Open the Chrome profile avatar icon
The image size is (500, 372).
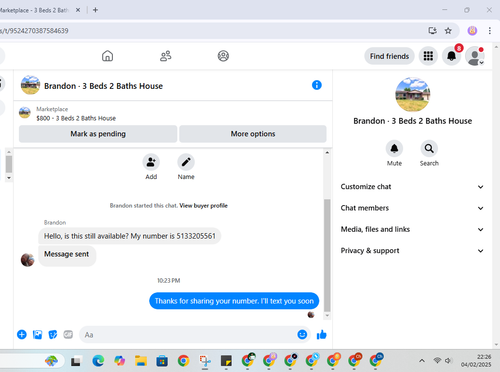click(x=472, y=31)
